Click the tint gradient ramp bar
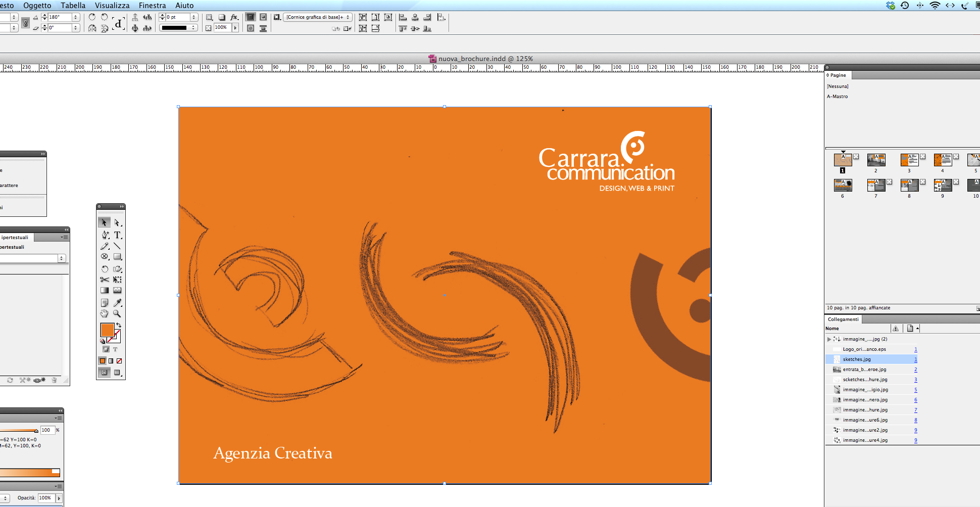Image resolution: width=980 pixels, height=507 pixels. coord(29,473)
